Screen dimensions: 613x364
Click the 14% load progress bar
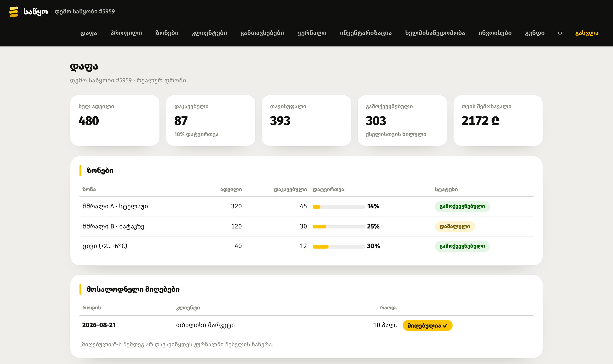[339, 207]
